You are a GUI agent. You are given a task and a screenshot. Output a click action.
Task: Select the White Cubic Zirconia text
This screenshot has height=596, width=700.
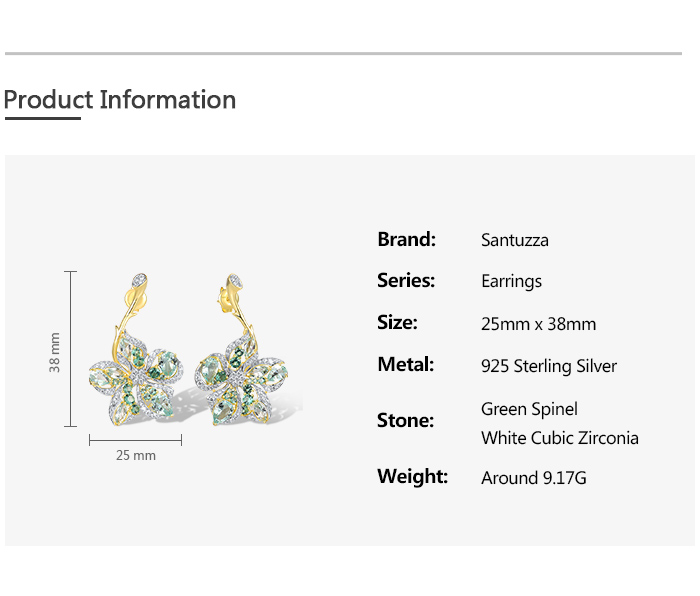[559, 438]
